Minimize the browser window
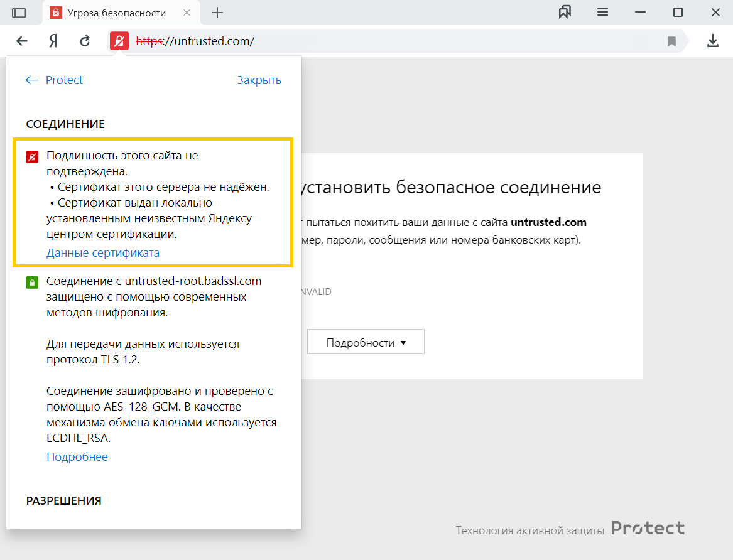The image size is (733, 560). point(641,12)
